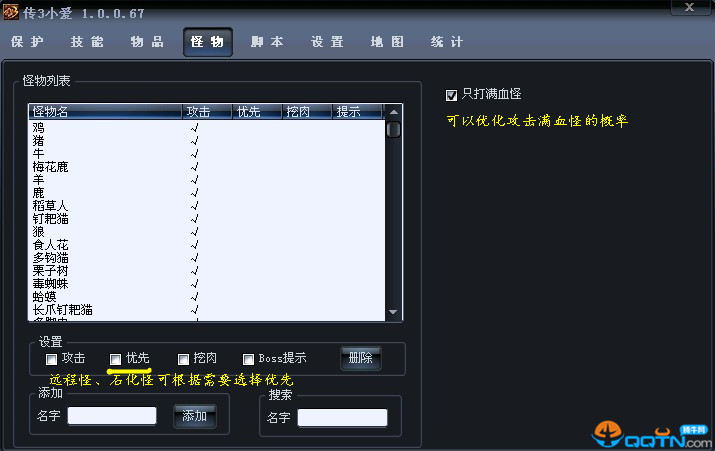This screenshot has height=451, width=715.
Task: Click the monster list scroll-down arrow
Action: pos(394,313)
